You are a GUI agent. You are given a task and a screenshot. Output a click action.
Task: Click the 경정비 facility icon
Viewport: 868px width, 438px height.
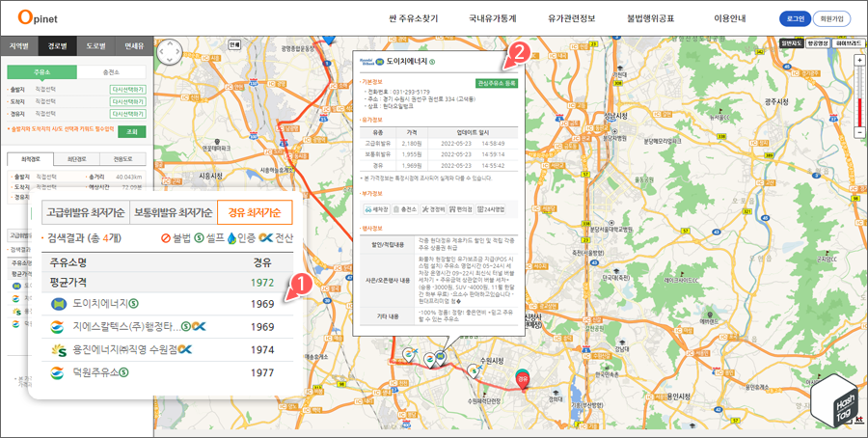432,209
